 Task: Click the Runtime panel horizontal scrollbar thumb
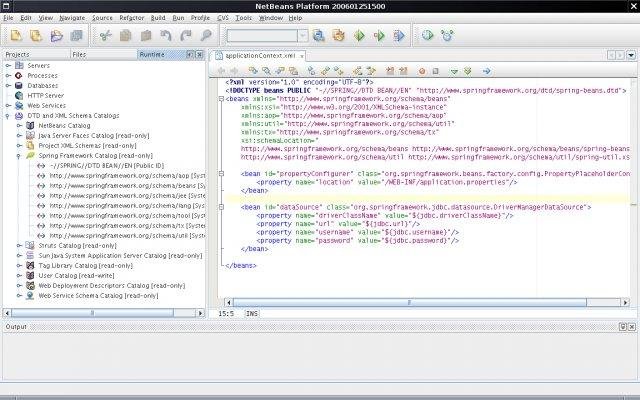(92, 313)
